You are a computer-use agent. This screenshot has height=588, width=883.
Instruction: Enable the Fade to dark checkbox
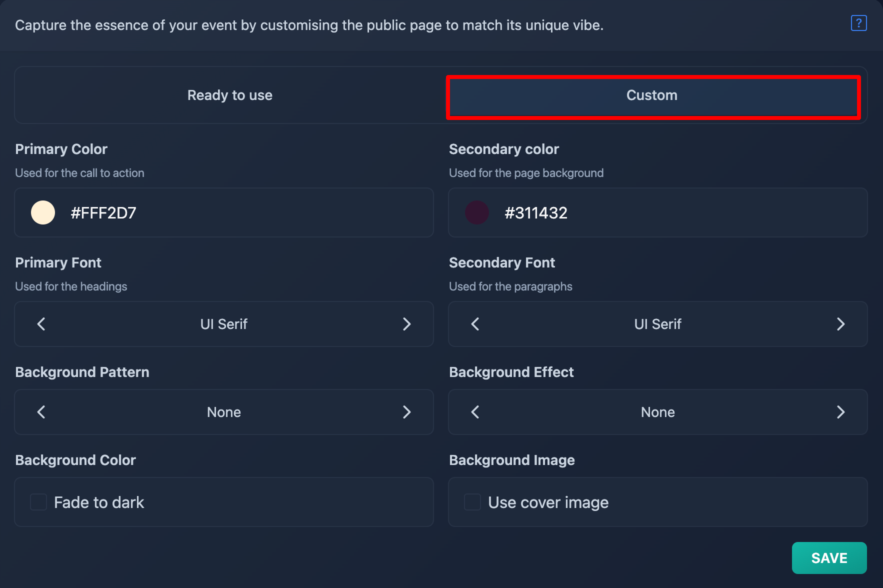coord(38,502)
